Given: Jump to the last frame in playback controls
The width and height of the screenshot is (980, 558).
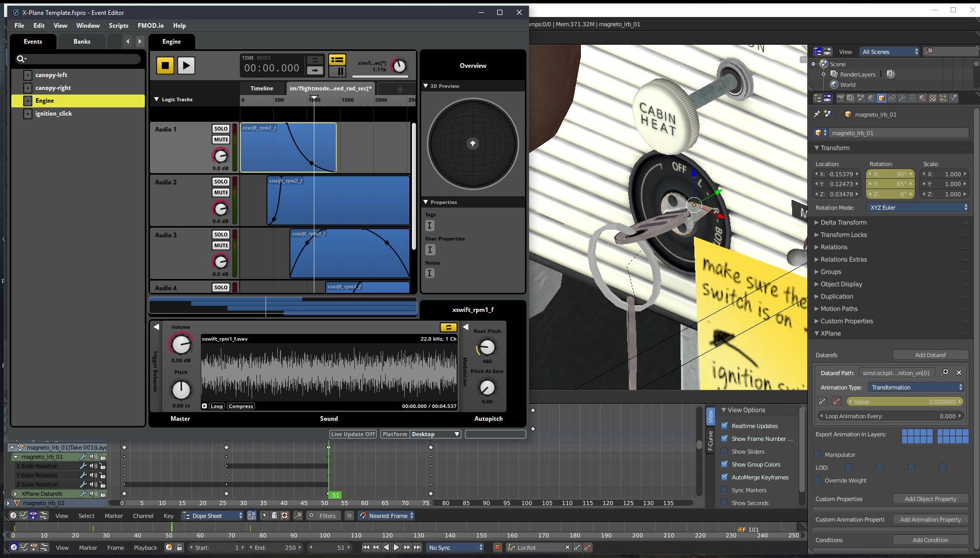Looking at the screenshot, I should [418, 548].
